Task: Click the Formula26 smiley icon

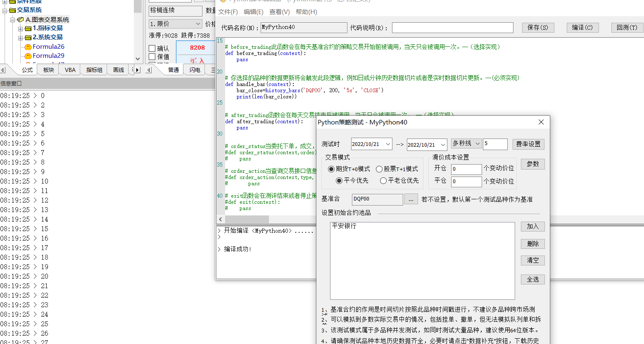Action: 28,47
